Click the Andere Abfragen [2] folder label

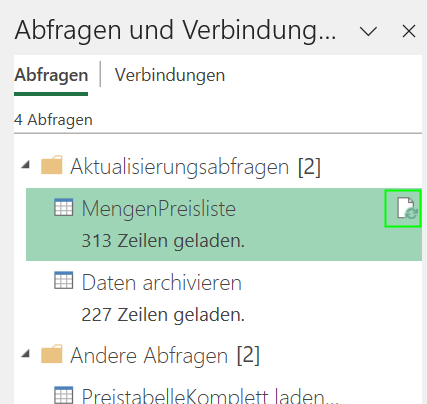[x=165, y=355]
